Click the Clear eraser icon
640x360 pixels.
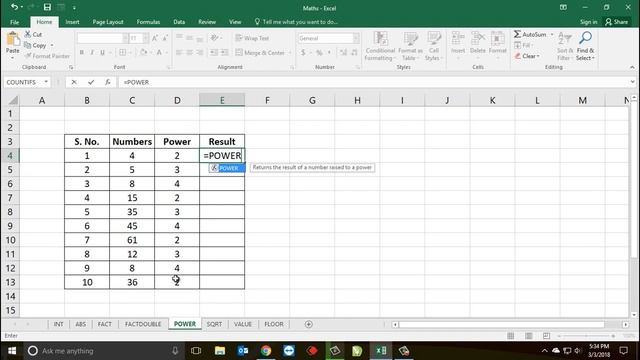[x=518, y=56]
